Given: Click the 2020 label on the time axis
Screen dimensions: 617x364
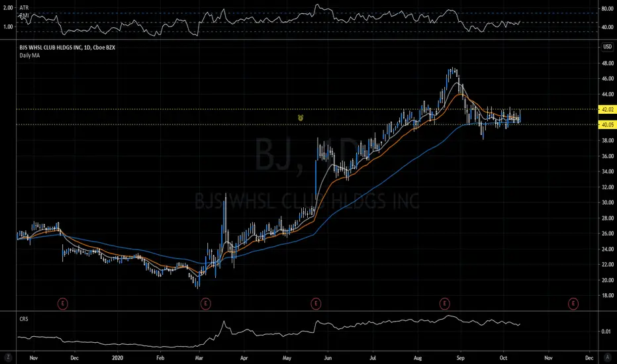Looking at the screenshot, I should tap(117, 357).
